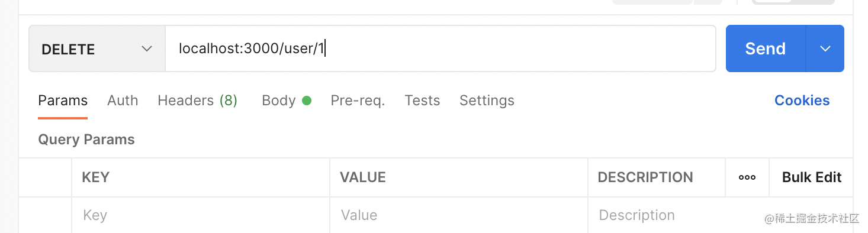This screenshot has height=233, width=868.
Task: Focus the Value query param field
Action: (459, 215)
